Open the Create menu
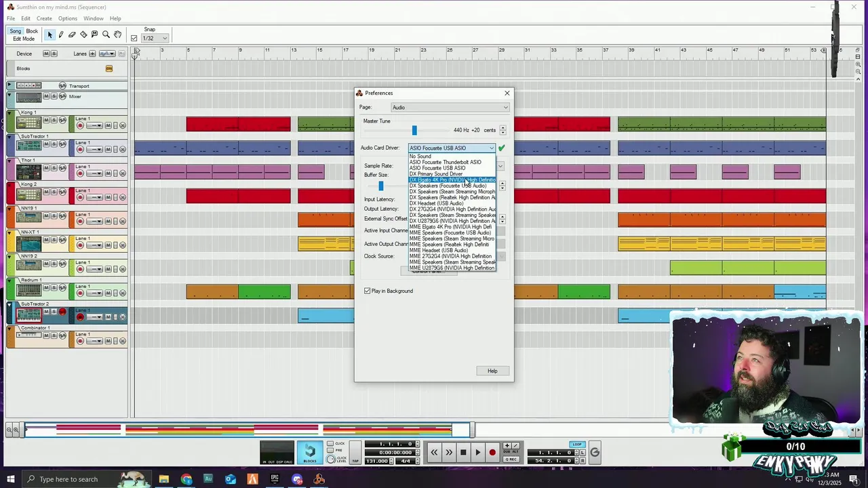 tap(44, 18)
